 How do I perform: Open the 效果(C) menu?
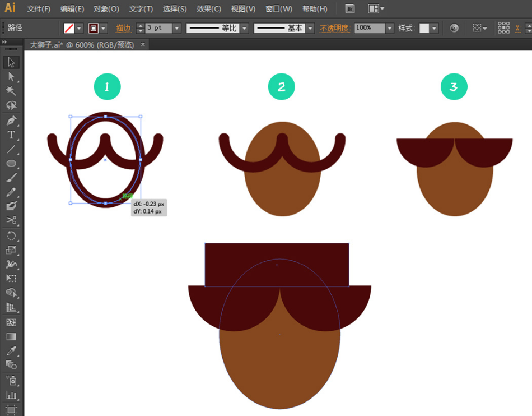209,9
